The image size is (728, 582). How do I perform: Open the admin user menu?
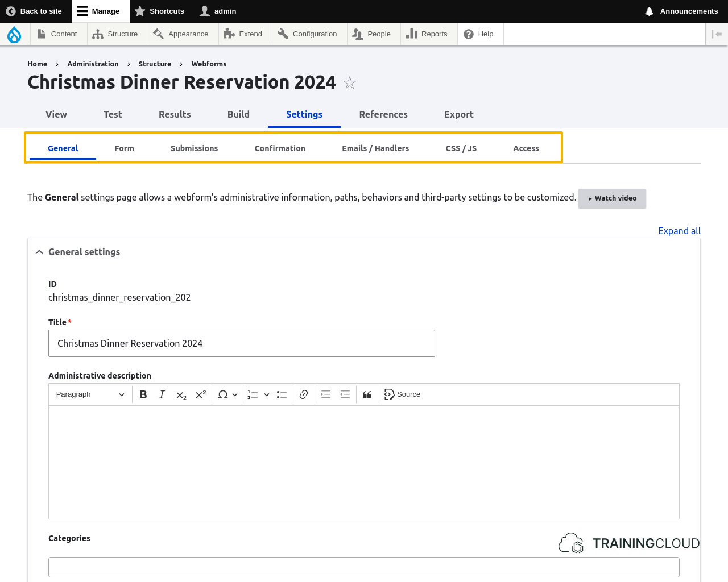218,11
